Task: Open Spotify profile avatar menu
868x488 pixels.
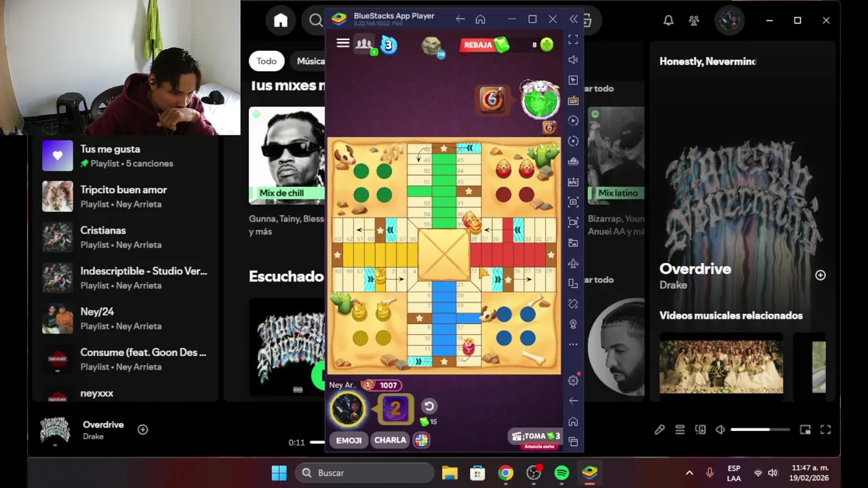Action: [729, 20]
